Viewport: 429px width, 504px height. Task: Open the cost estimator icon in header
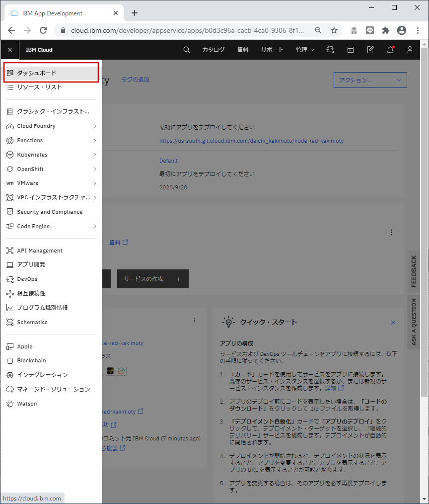click(330, 50)
